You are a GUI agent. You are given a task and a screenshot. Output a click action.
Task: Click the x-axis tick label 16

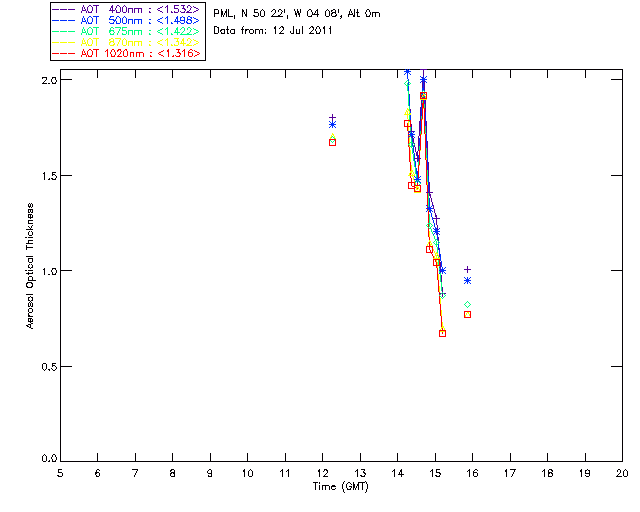[473, 473]
